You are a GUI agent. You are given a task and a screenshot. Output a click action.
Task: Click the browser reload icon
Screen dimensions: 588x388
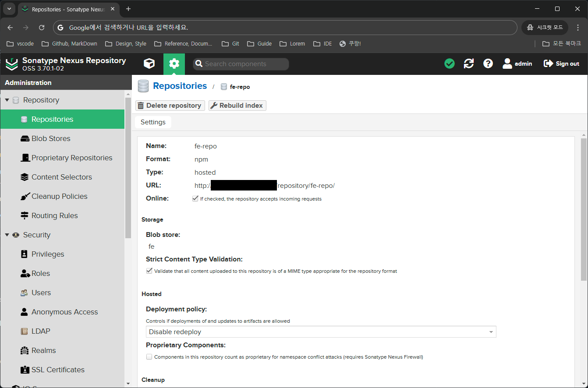click(42, 28)
